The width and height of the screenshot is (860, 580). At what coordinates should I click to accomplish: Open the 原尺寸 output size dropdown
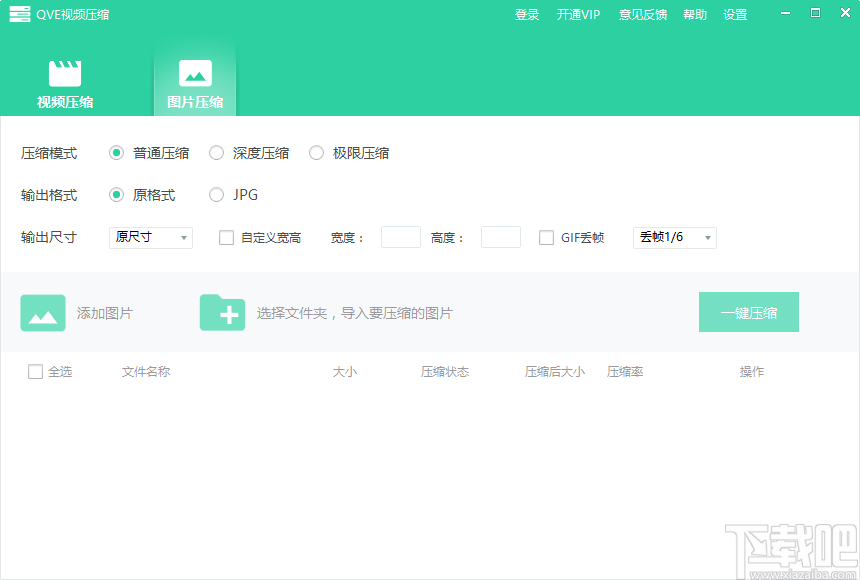(x=150, y=237)
